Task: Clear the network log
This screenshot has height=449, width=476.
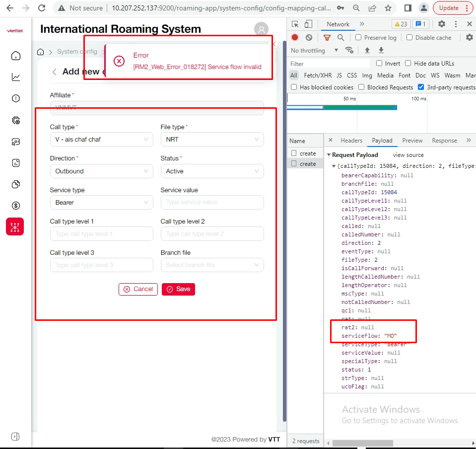Action: click(x=309, y=37)
